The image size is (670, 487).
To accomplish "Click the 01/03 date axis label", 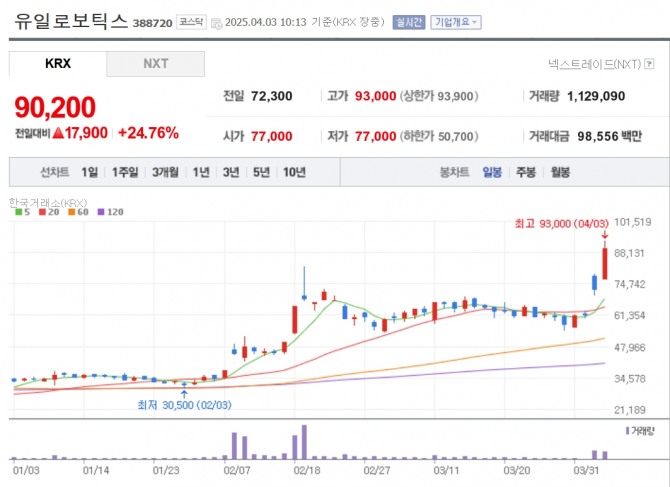I will (x=26, y=470).
